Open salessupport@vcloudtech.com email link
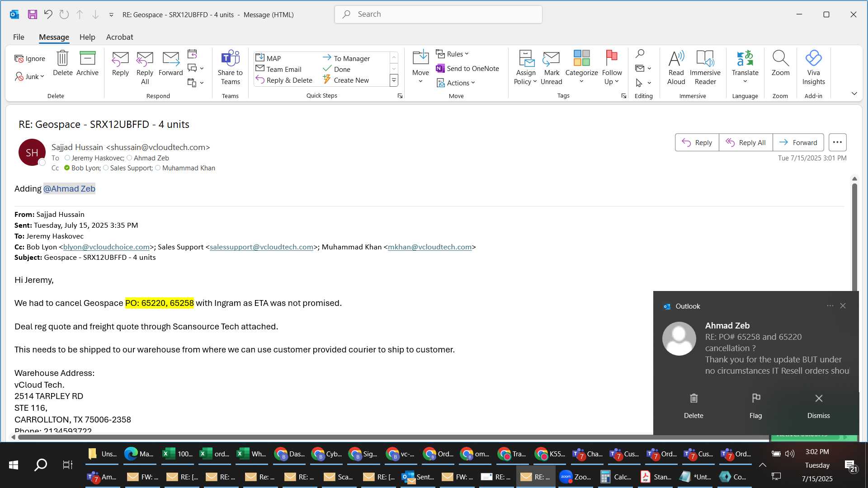 [x=261, y=247]
